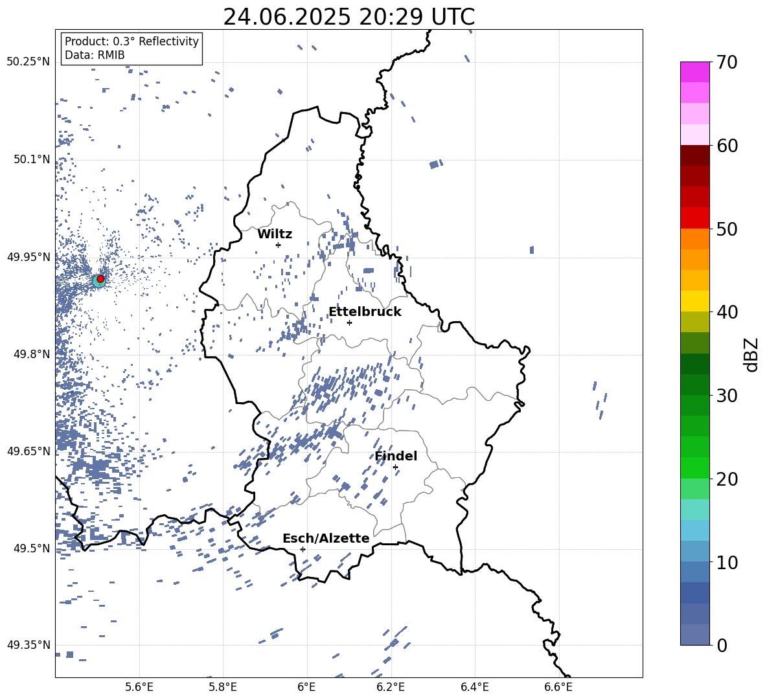This screenshot has height=700, width=767.
Task: Click the Product: 0.3° Reflectivity text
Action: click(x=132, y=41)
